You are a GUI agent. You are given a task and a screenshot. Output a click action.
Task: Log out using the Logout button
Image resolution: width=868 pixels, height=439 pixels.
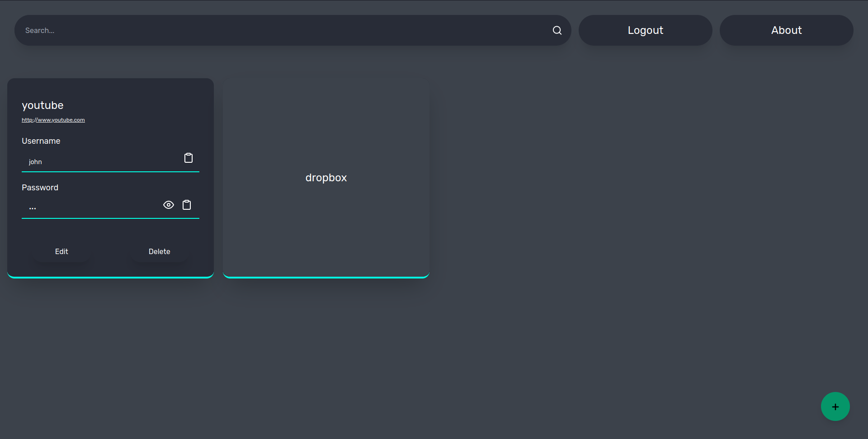pos(645,30)
